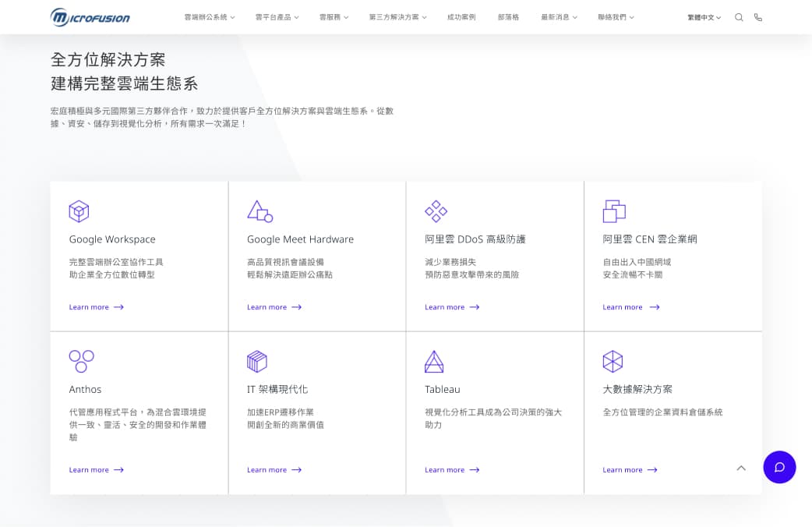
Task: Click the Google Meet Hardware shapes icon
Action: coord(260,211)
